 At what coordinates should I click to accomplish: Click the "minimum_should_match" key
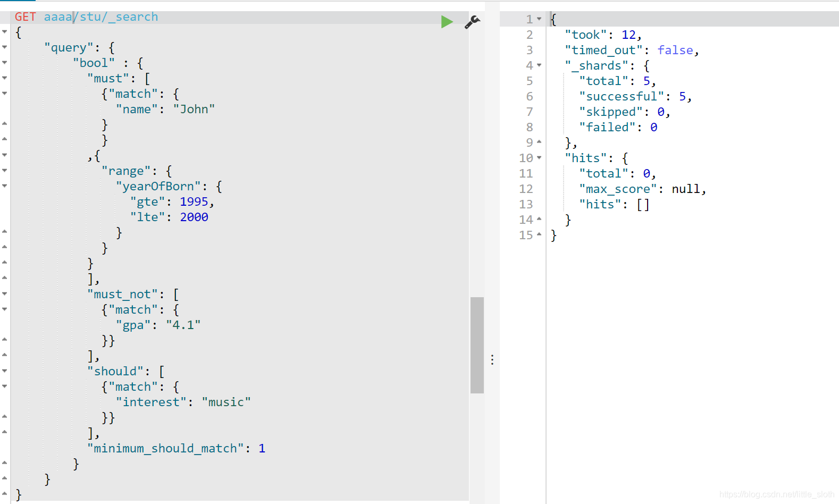[x=165, y=448]
